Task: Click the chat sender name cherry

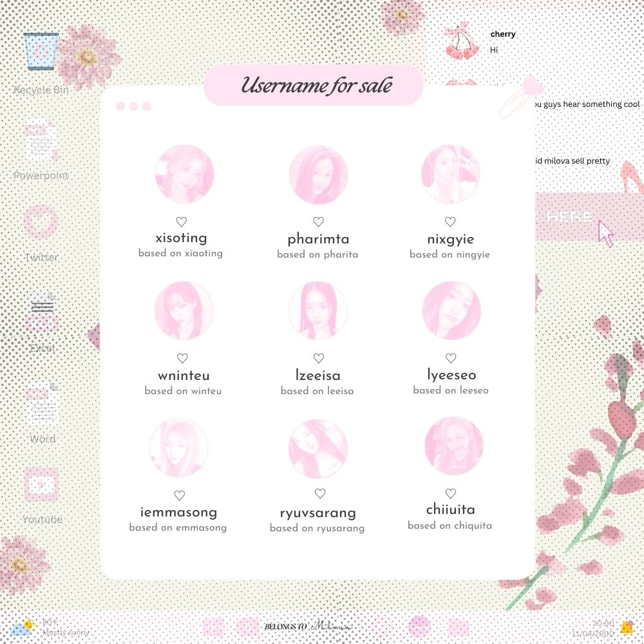Action: 503,34
